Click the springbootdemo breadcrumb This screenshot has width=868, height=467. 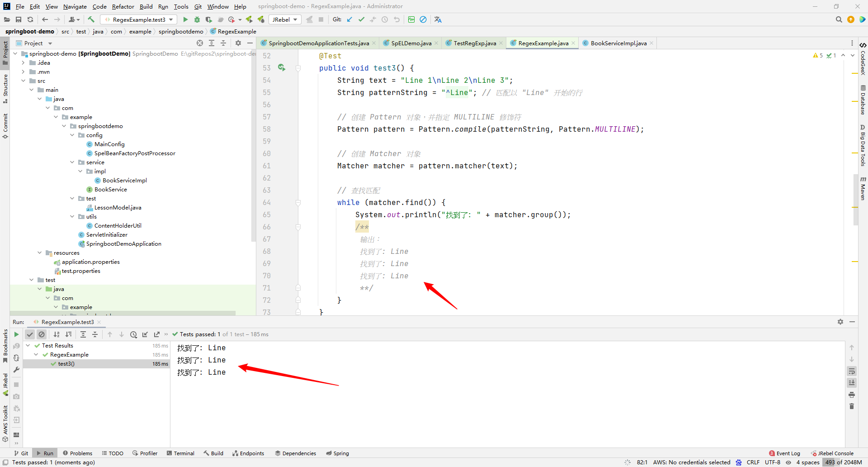pos(181,31)
